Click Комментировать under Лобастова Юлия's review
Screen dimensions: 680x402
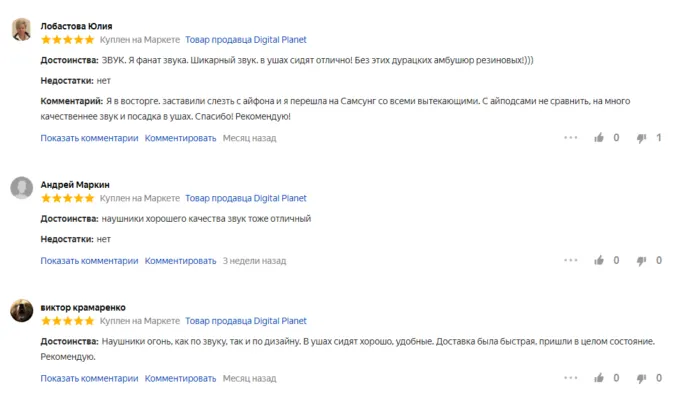(180, 138)
